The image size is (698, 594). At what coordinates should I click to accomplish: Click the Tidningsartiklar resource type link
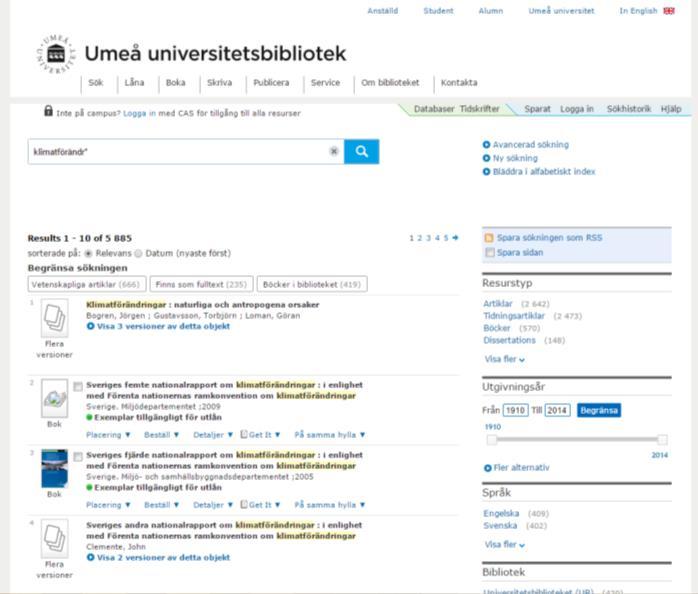click(x=514, y=316)
